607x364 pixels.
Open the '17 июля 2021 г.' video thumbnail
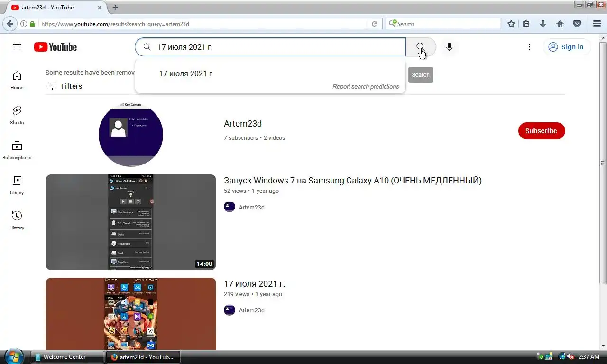tap(131, 314)
